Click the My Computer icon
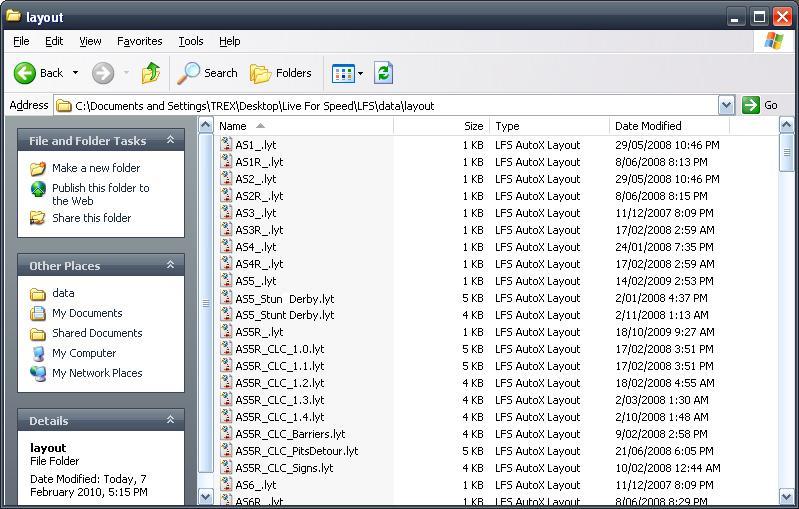Viewport: 799px width, 509px height. [38, 353]
